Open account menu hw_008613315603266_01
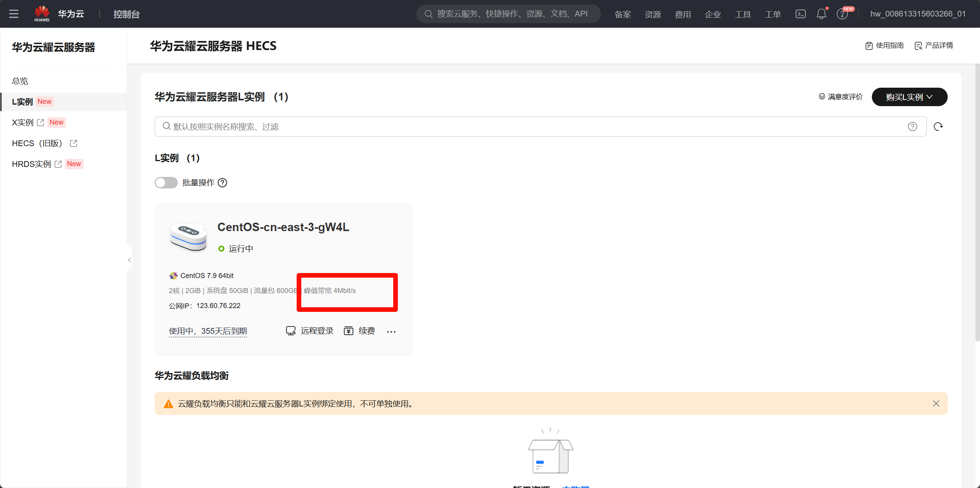 tap(918, 14)
